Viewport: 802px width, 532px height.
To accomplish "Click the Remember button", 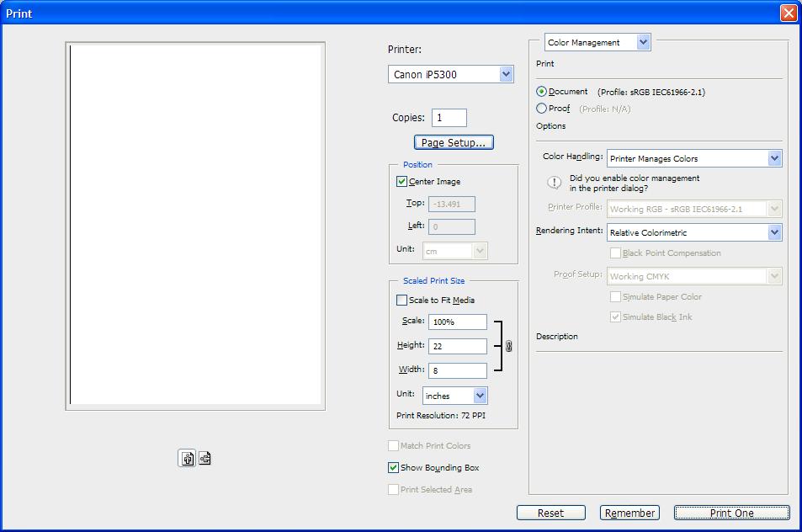I will [629, 513].
